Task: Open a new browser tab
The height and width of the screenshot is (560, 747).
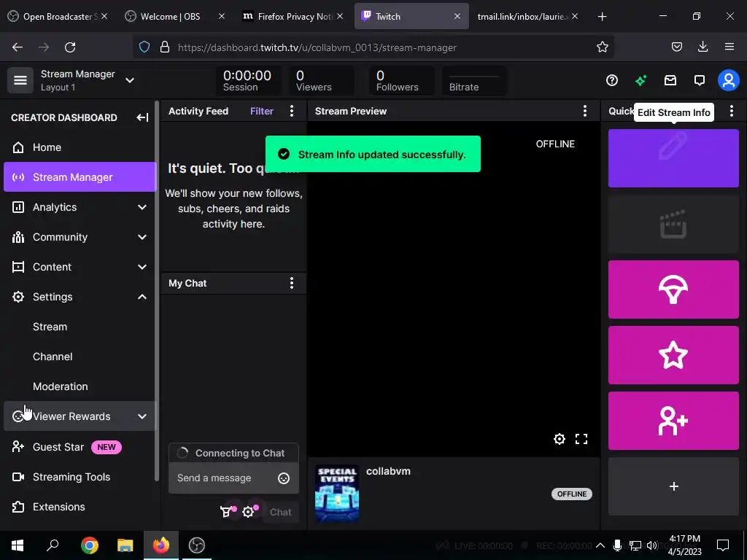Action: click(x=602, y=17)
